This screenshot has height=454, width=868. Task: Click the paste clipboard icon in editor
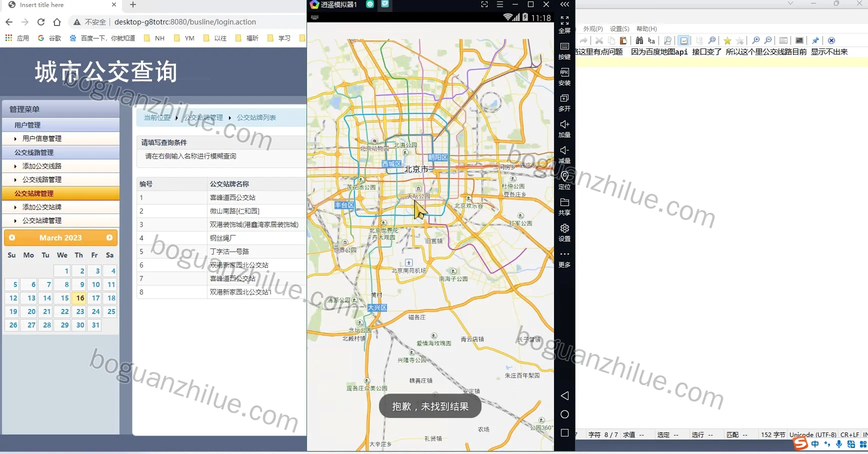click(623, 40)
